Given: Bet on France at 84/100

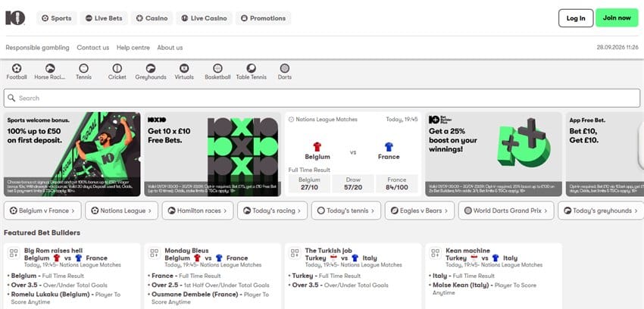Looking at the screenshot, I should pos(397,183).
